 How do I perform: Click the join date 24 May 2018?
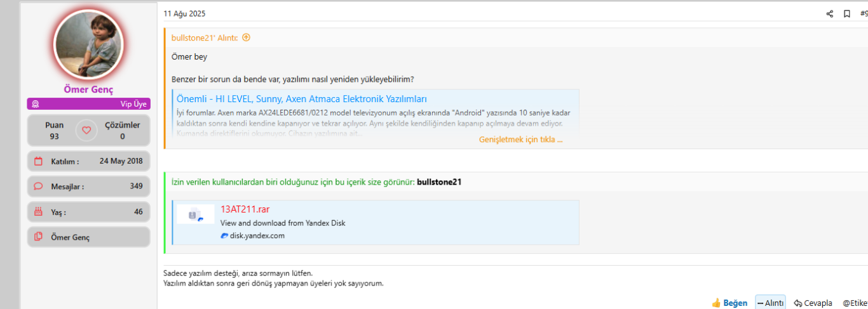(x=121, y=161)
